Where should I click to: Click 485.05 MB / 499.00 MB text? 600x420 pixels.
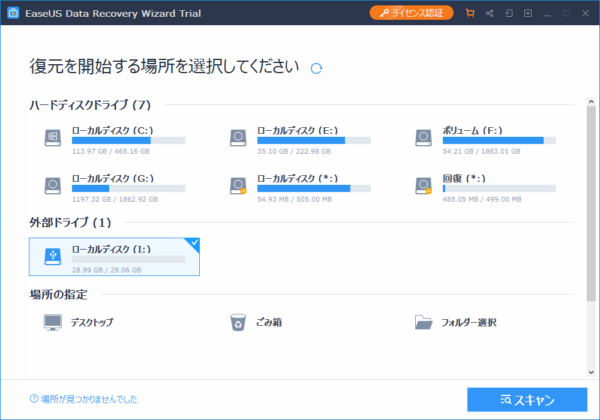point(482,199)
